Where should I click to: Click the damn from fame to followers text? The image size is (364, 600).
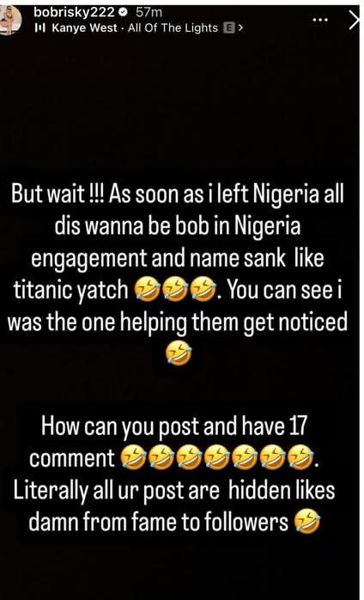click(x=158, y=522)
